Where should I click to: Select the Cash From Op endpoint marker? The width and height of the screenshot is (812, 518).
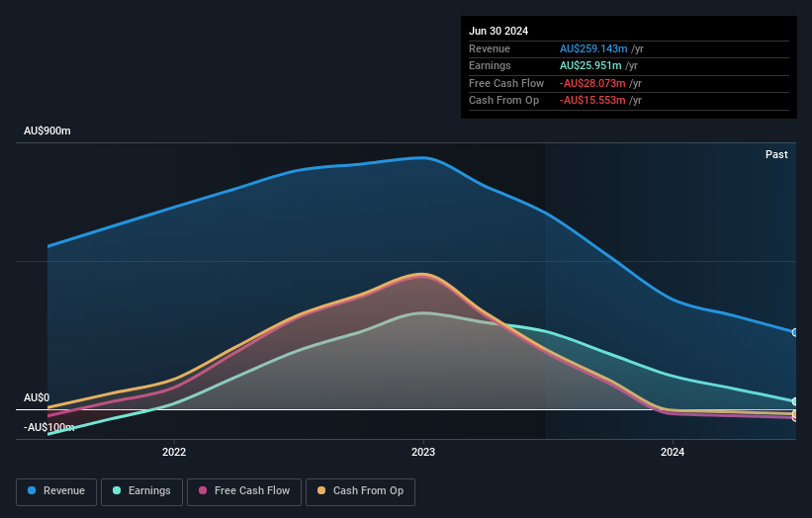tap(795, 413)
